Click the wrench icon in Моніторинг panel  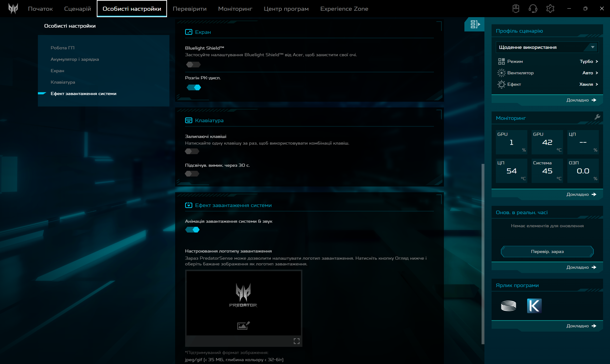pos(597,117)
